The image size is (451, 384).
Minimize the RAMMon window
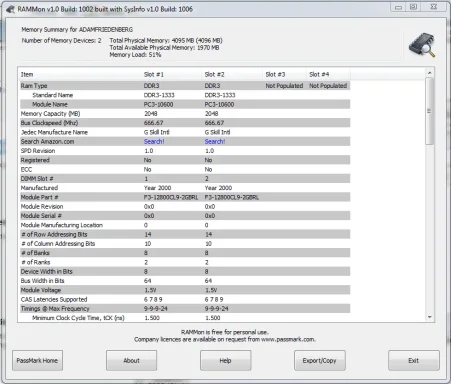[x=398, y=7]
